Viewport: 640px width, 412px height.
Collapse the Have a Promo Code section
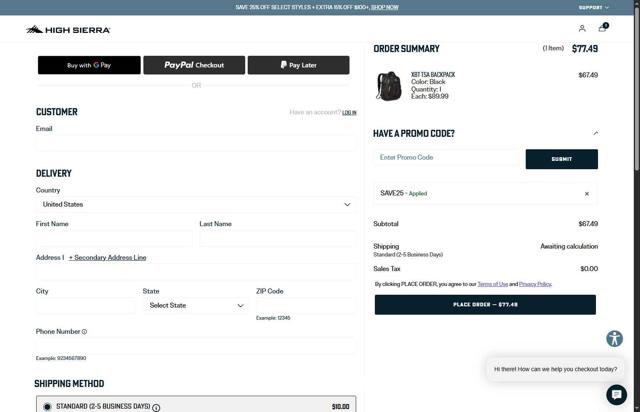coord(596,133)
